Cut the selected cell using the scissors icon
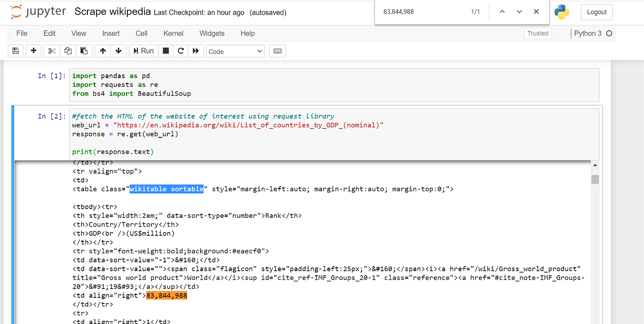The image size is (644, 324). tap(51, 51)
